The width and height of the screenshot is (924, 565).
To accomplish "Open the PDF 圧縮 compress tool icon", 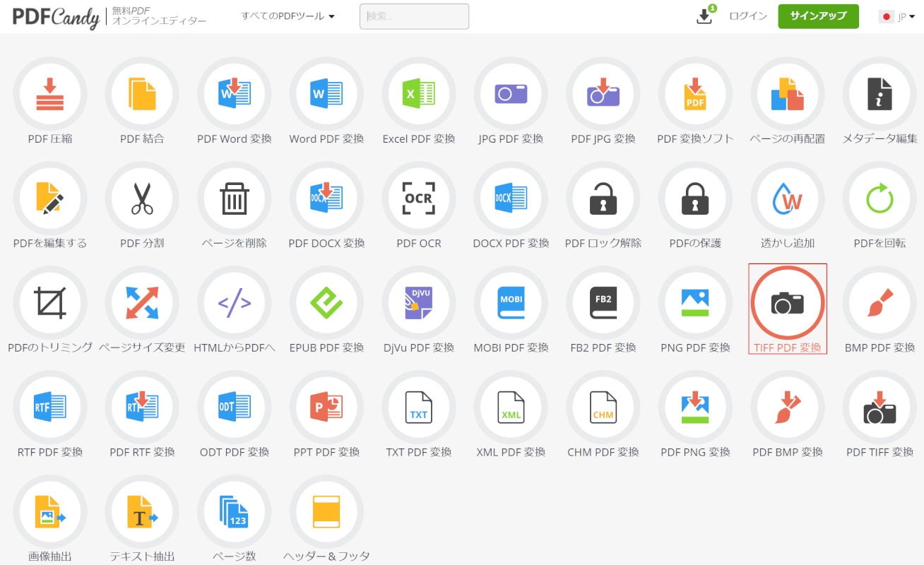I will click(50, 95).
